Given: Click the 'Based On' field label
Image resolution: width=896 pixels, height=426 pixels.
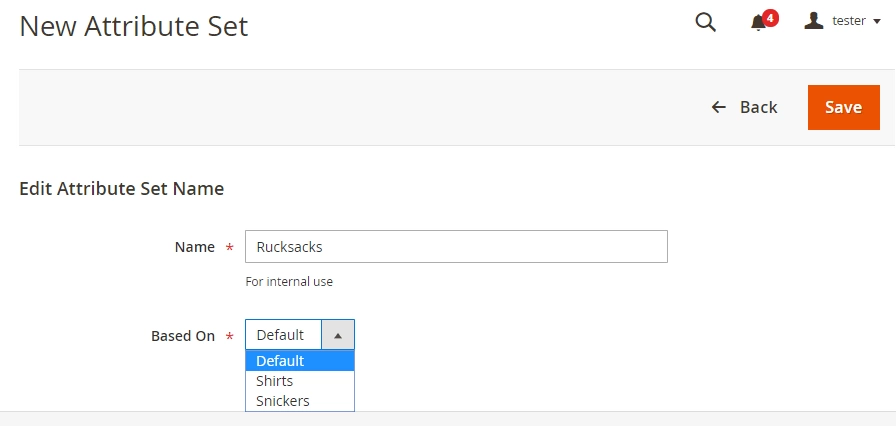Looking at the screenshot, I should 183,336.
